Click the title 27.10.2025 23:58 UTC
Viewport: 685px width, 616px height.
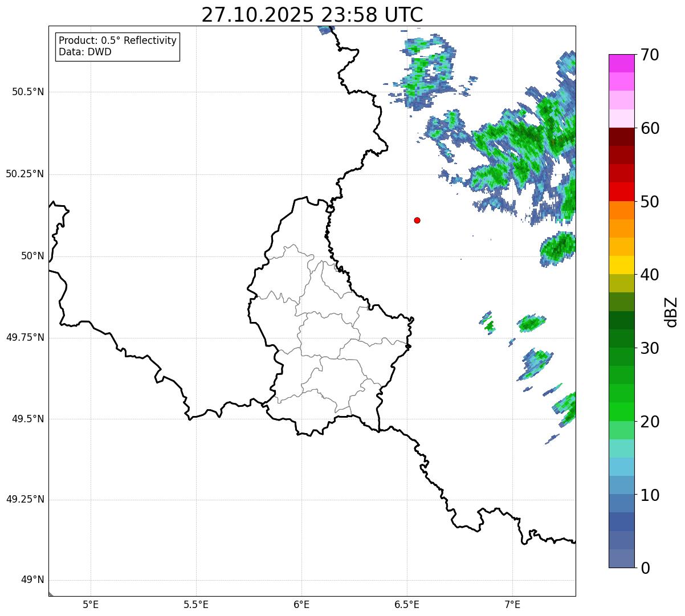(312, 15)
